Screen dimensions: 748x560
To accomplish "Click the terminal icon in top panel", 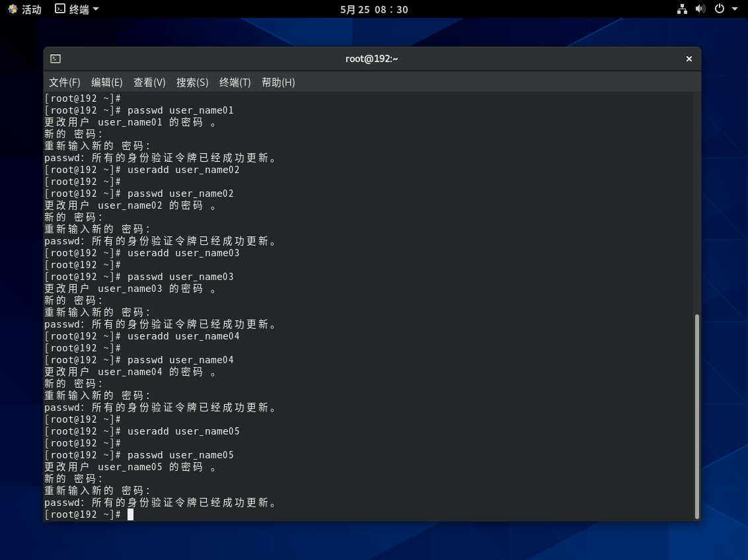I will pyautogui.click(x=60, y=9).
